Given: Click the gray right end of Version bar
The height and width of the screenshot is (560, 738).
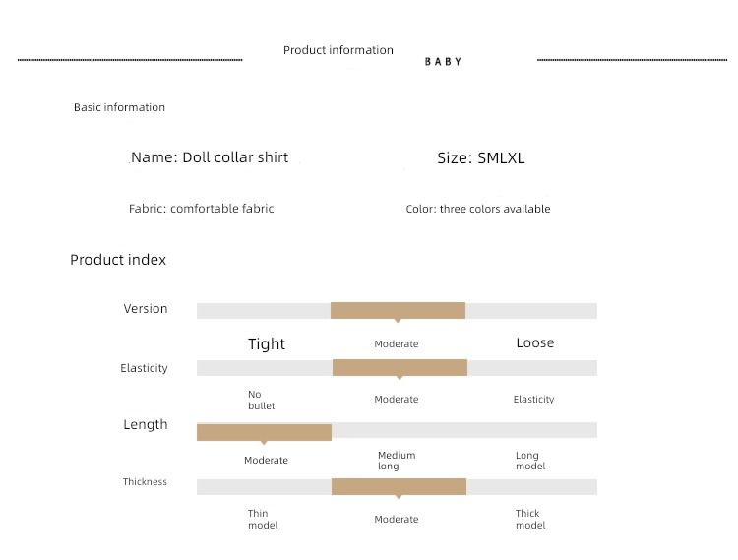Looking at the screenshot, I should (x=531, y=311).
